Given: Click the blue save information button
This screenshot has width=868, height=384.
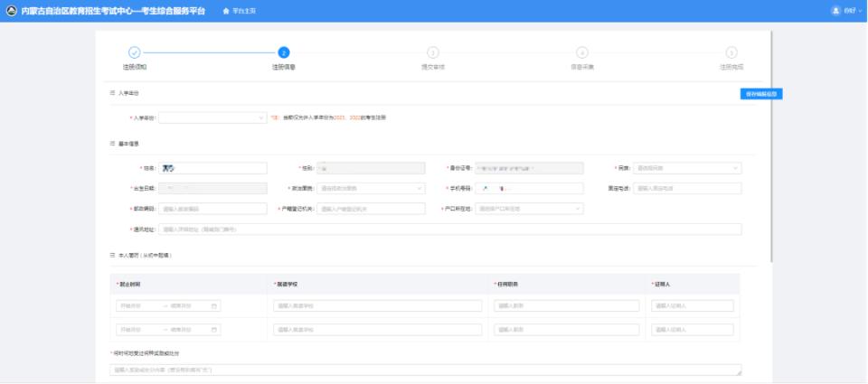Looking at the screenshot, I should (761, 94).
